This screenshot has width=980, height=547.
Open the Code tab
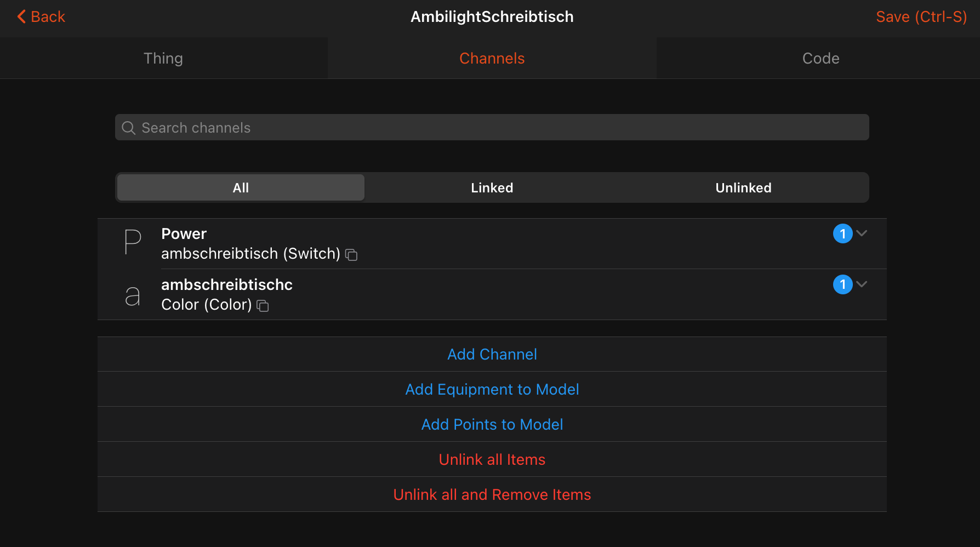[x=821, y=58]
